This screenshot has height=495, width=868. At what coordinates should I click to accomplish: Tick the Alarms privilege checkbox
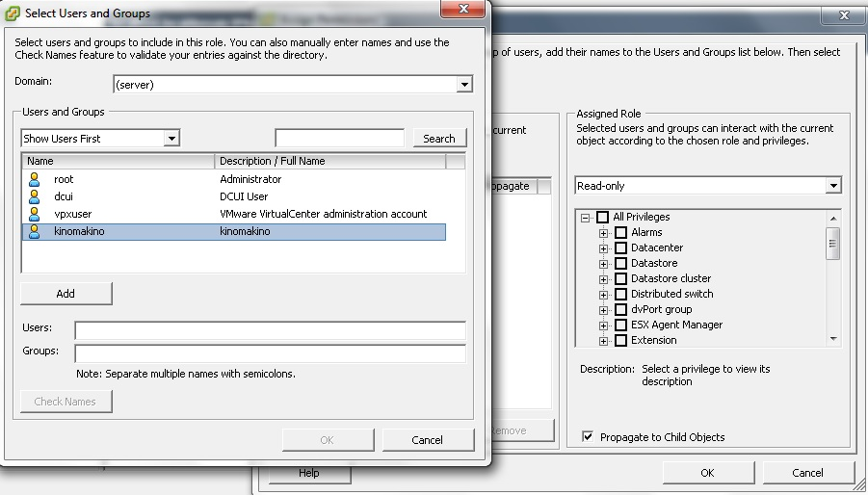click(621, 233)
